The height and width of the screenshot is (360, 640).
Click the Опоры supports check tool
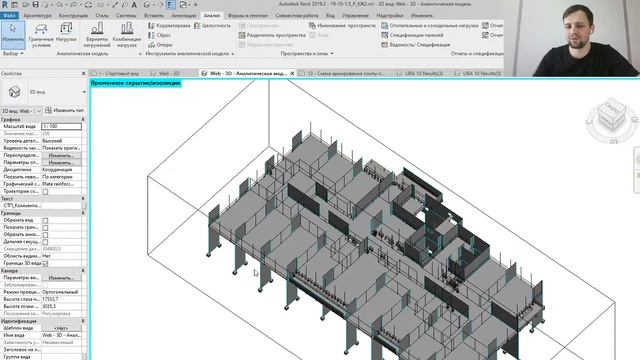(x=160, y=45)
